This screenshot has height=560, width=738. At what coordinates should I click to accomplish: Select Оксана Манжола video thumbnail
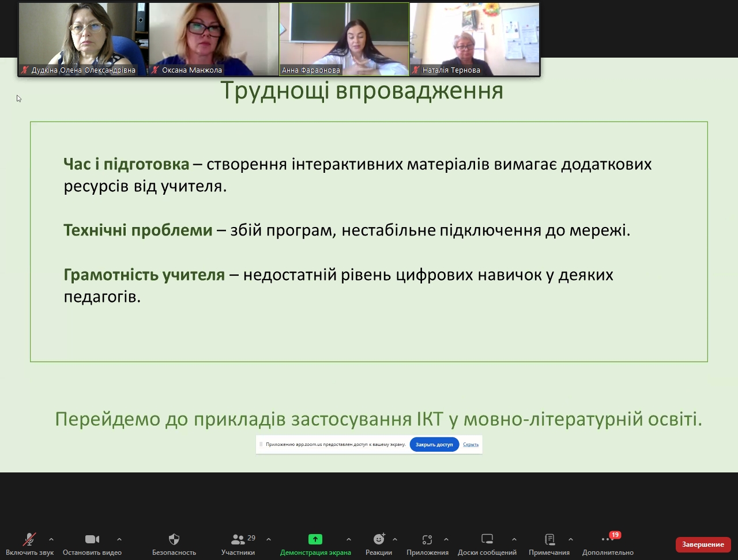[x=214, y=39]
